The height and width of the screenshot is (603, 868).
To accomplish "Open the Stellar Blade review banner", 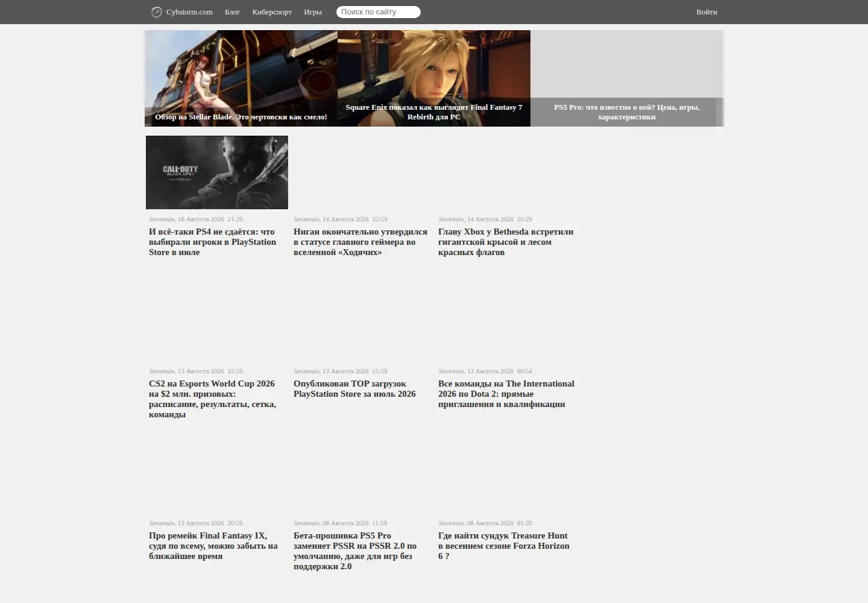I will pos(241,78).
